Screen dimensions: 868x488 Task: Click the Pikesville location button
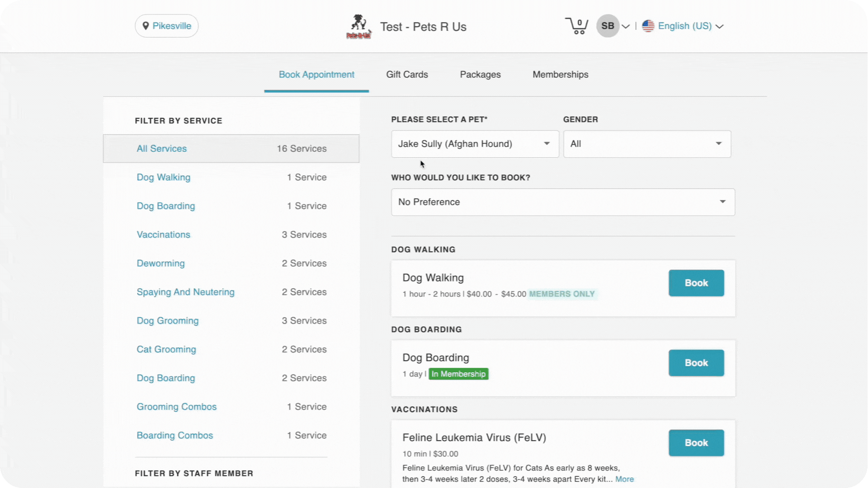coord(166,26)
